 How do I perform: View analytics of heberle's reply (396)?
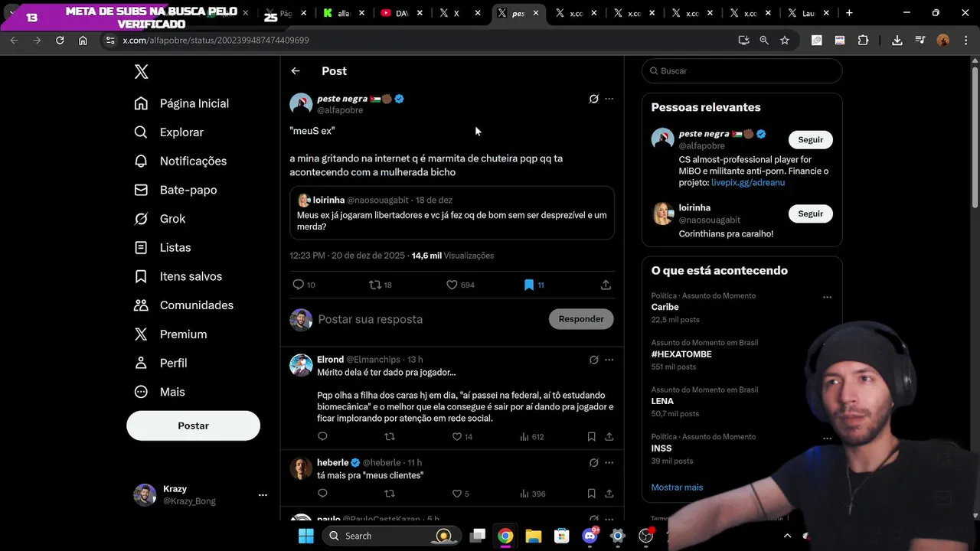531,494
